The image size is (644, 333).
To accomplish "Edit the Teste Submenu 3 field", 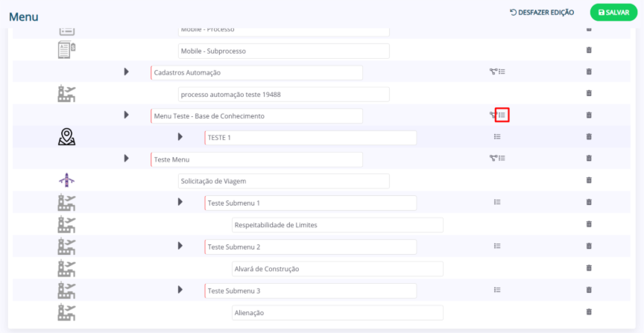I will click(311, 291).
